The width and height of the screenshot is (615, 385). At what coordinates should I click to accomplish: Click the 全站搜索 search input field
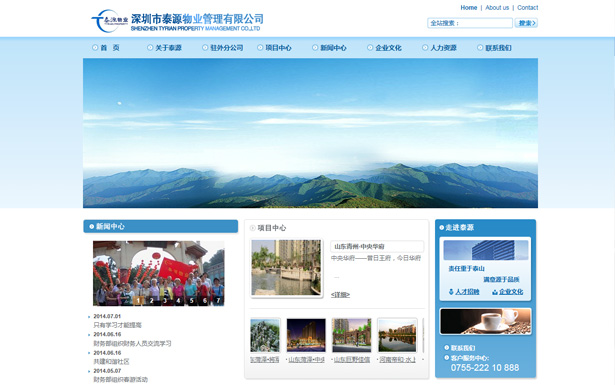point(470,23)
